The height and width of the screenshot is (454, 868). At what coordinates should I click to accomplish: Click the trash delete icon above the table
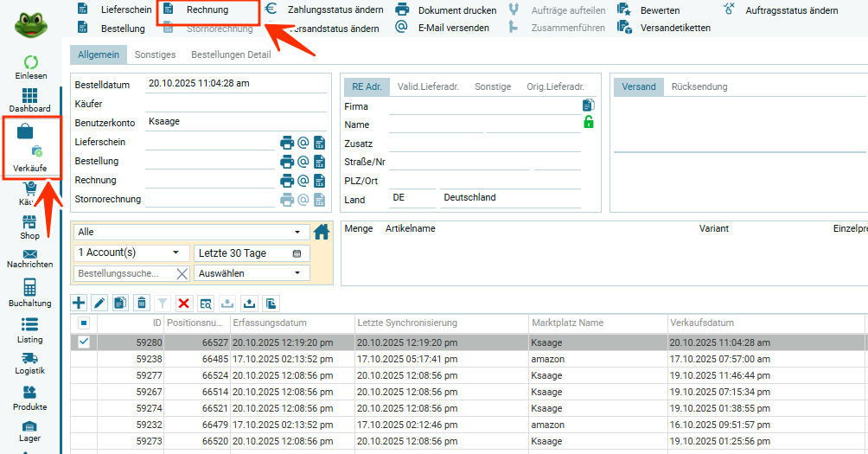click(142, 303)
